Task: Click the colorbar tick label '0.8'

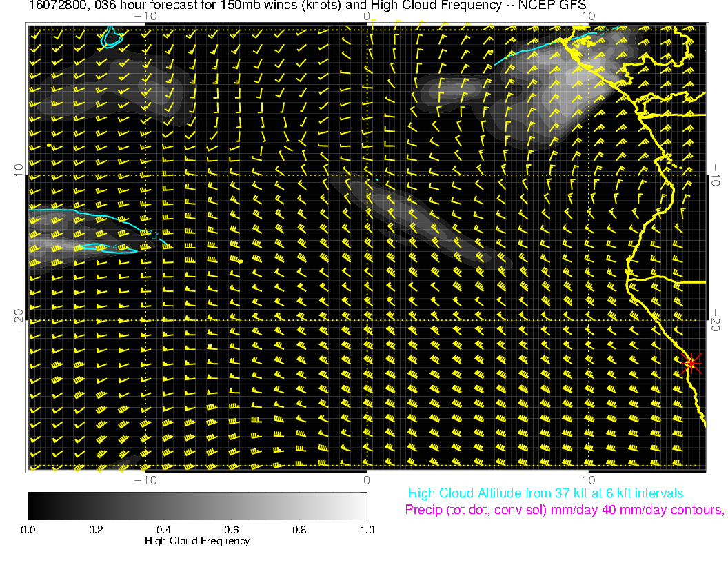Action: point(299,530)
